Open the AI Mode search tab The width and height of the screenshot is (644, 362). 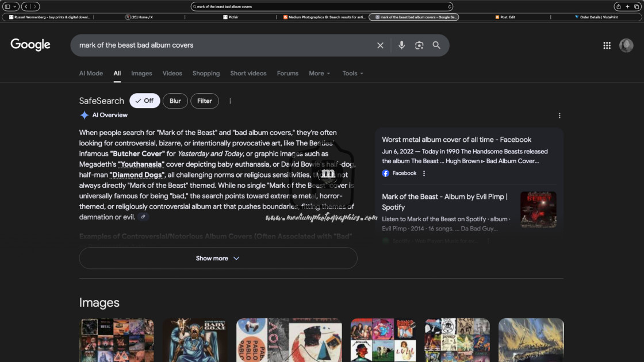click(91, 74)
